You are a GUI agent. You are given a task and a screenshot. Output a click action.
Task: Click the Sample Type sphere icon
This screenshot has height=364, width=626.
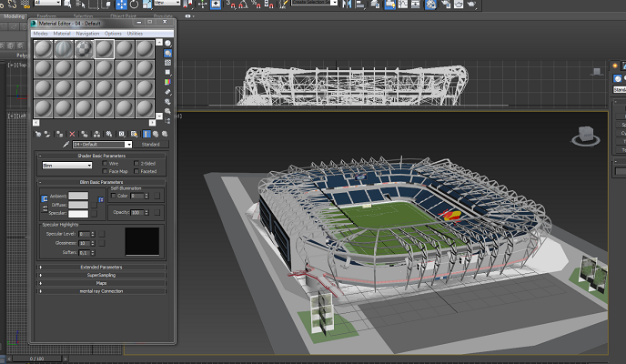168,43
